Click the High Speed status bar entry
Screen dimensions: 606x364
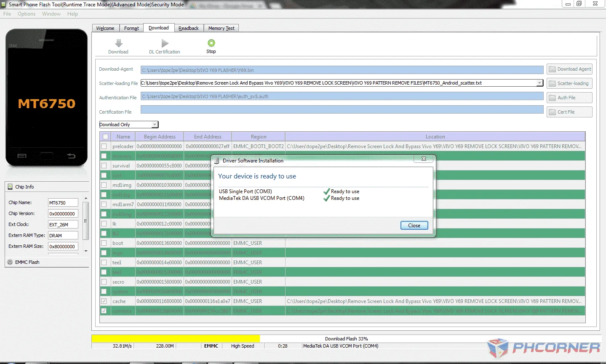[x=243, y=346]
